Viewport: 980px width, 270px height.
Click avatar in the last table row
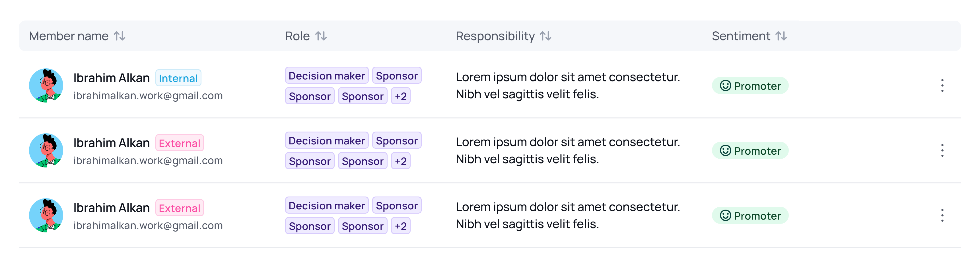tap(46, 216)
